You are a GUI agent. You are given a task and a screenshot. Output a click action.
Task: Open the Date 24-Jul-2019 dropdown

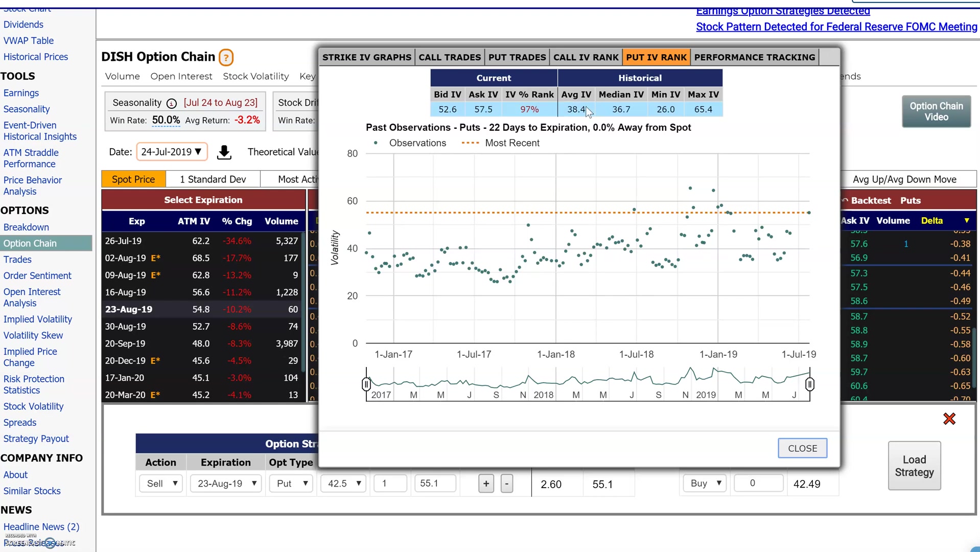pyautogui.click(x=172, y=152)
